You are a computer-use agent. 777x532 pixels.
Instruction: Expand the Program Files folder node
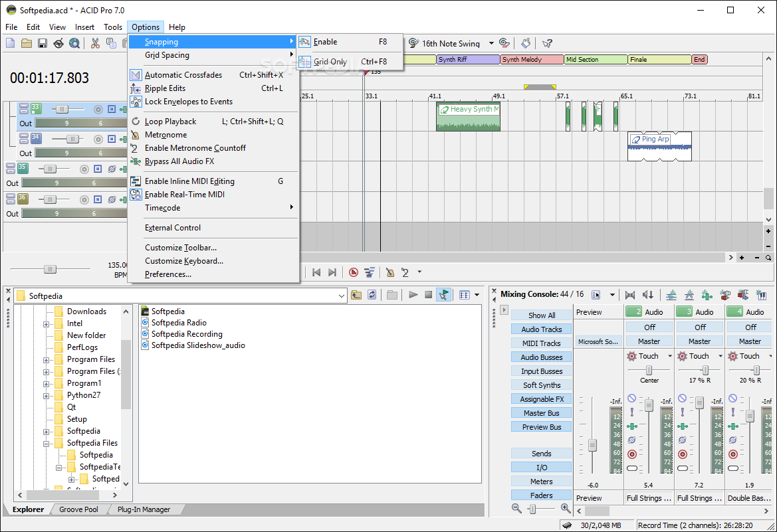coord(46,360)
